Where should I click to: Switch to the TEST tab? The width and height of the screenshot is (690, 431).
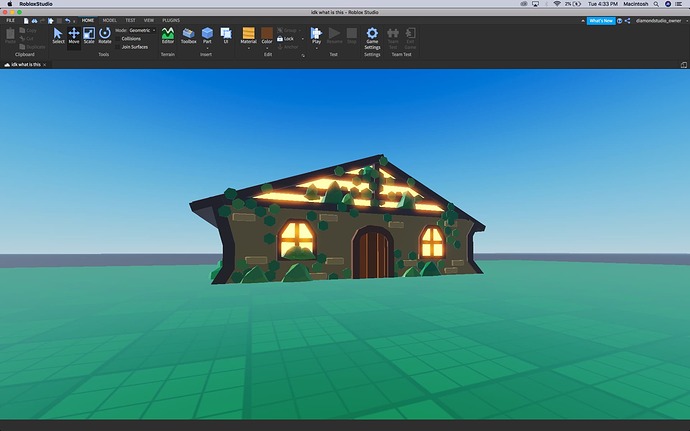pyautogui.click(x=130, y=20)
